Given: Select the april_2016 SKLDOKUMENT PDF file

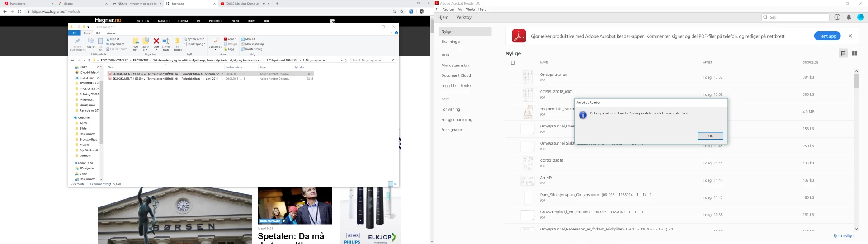Looking at the screenshot, I should [210, 79].
